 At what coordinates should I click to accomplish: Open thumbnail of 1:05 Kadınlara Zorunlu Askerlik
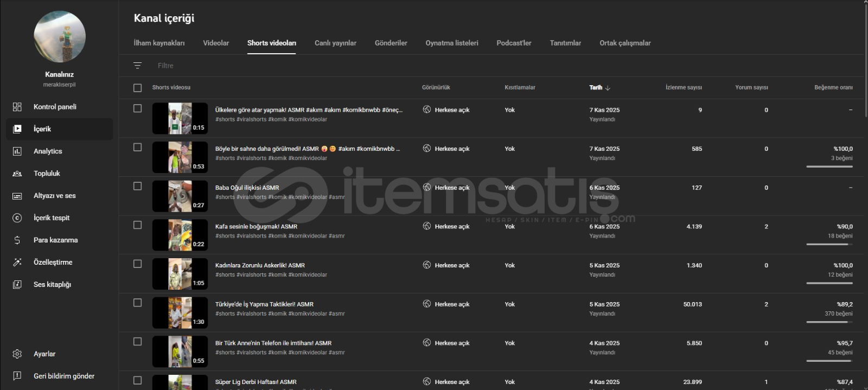(180, 274)
